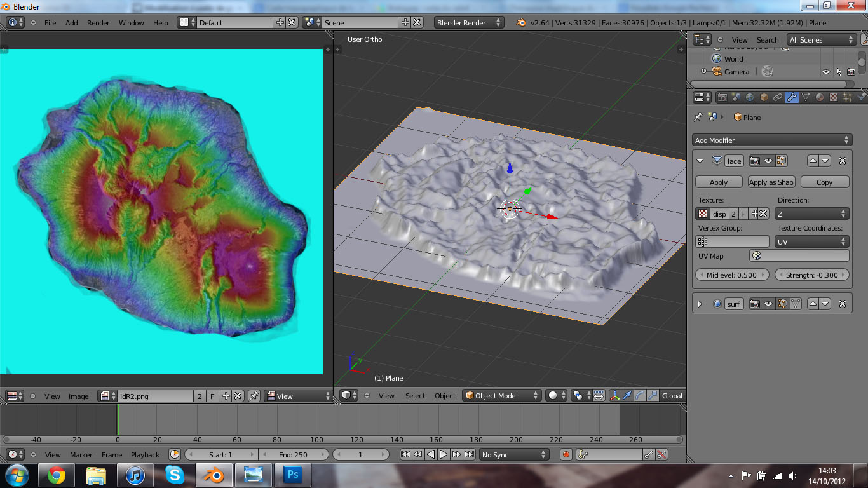This screenshot has width=868, height=488.
Task: Toggle the modifier's edit mode display button
Action: (782, 161)
